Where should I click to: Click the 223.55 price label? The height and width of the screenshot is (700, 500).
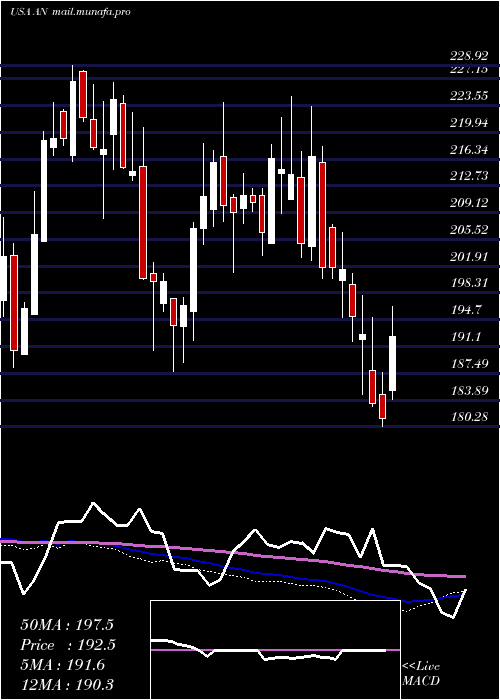tap(469, 96)
